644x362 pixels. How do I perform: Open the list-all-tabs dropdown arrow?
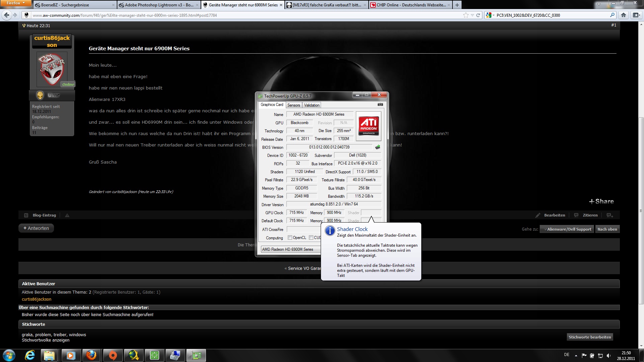pos(599,5)
